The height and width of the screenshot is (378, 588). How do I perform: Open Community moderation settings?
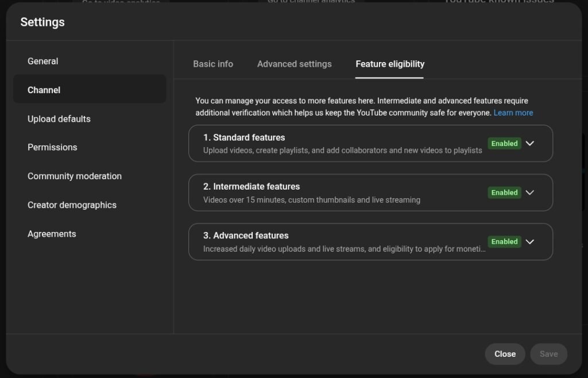[x=75, y=176]
